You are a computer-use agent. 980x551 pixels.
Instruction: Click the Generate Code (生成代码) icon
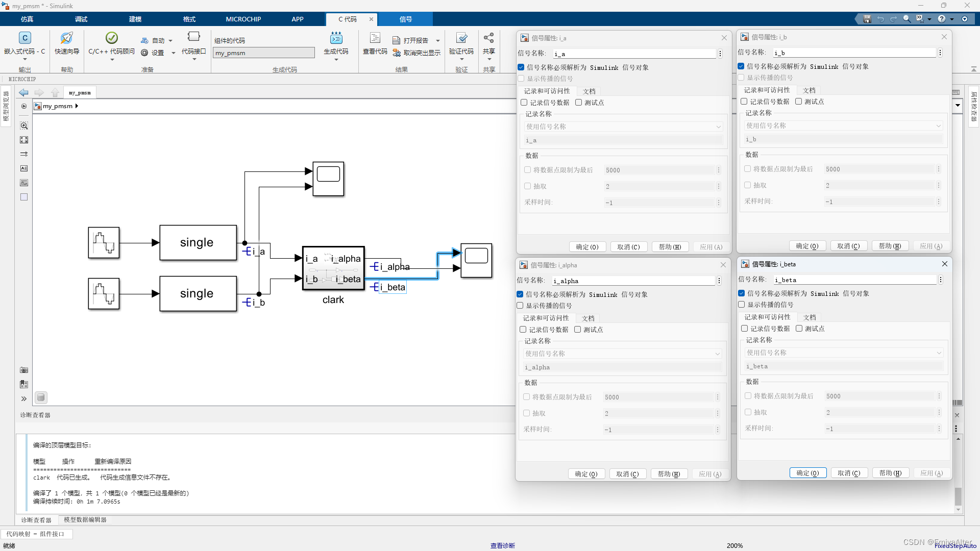click(336, 38)
